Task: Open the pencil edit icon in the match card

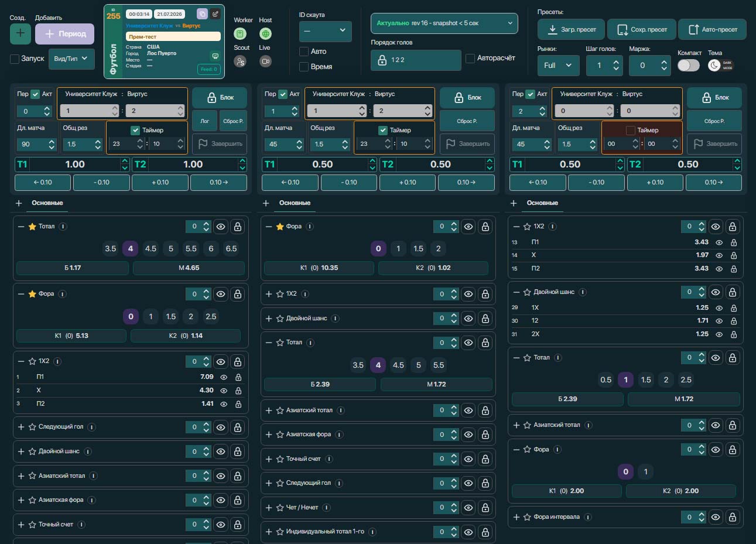Action: pyautogui.click(x=215, y=13)
